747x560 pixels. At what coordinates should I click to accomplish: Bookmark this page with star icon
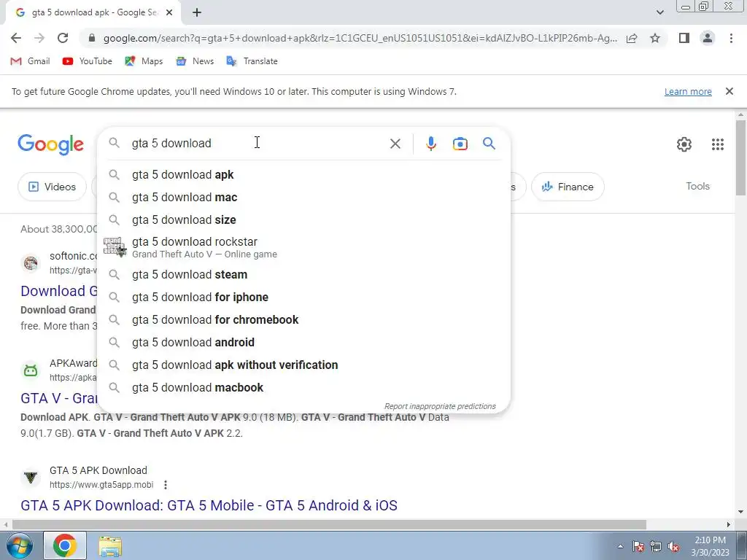[x=655, y=38]
